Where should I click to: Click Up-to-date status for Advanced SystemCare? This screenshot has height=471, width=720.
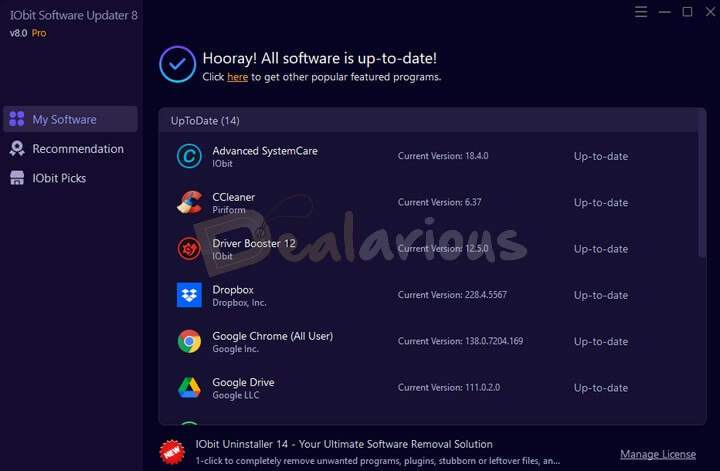(601, 156)
